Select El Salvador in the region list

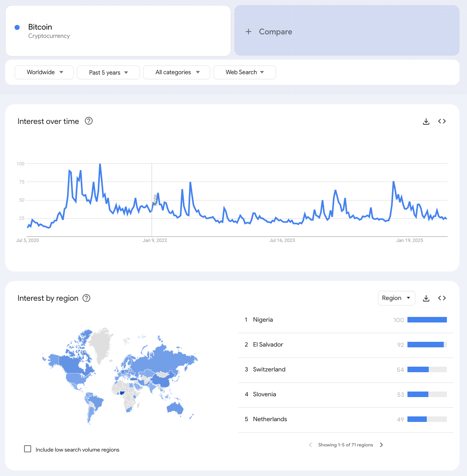[x=346, y=345]
